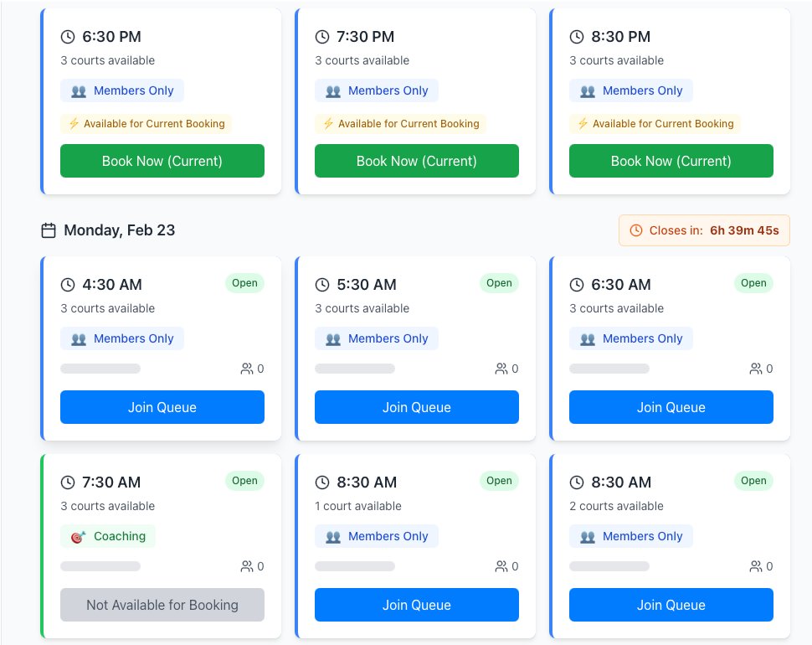The height and width of the screenshot is (645, 812).
Task: Click the Not Available for Booking area
Action: click(162, 605)
